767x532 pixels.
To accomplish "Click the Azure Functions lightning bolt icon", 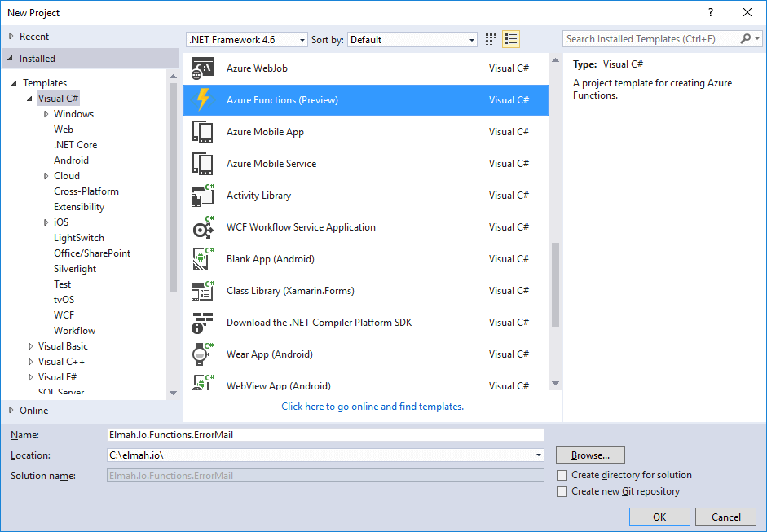I will (x=202, y=99).
